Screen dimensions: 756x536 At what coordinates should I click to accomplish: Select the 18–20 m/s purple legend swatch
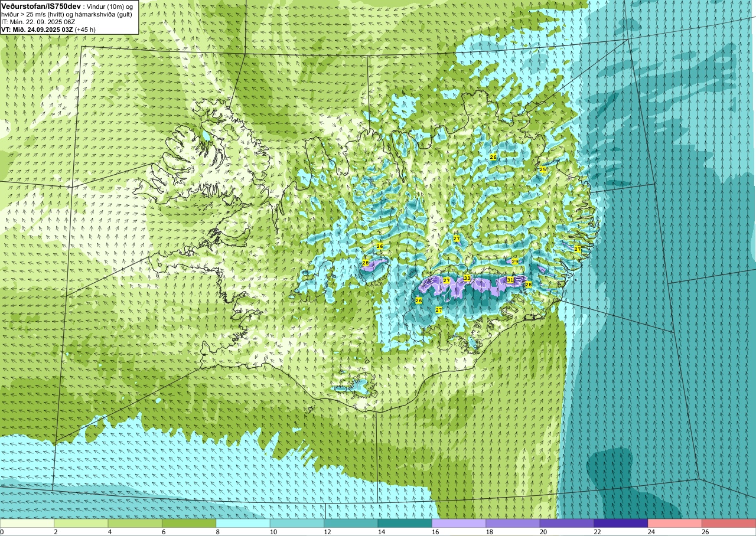513,524
